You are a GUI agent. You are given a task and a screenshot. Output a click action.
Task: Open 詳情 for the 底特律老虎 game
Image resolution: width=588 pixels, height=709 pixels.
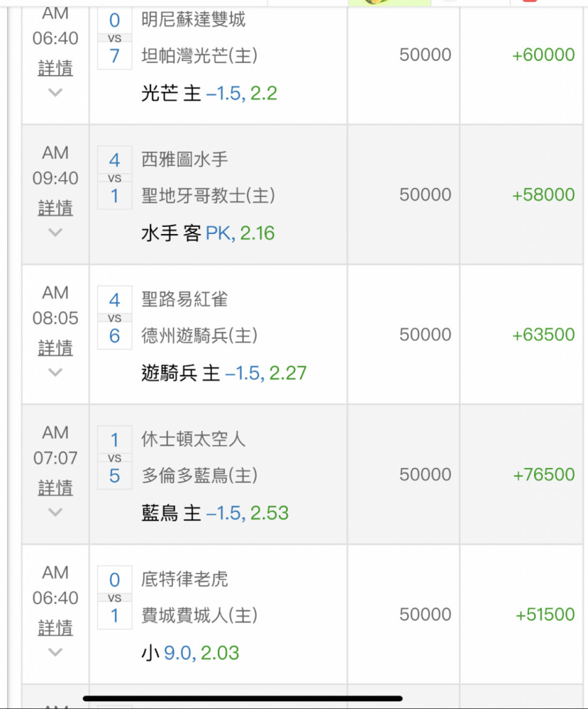coord(55,627)
